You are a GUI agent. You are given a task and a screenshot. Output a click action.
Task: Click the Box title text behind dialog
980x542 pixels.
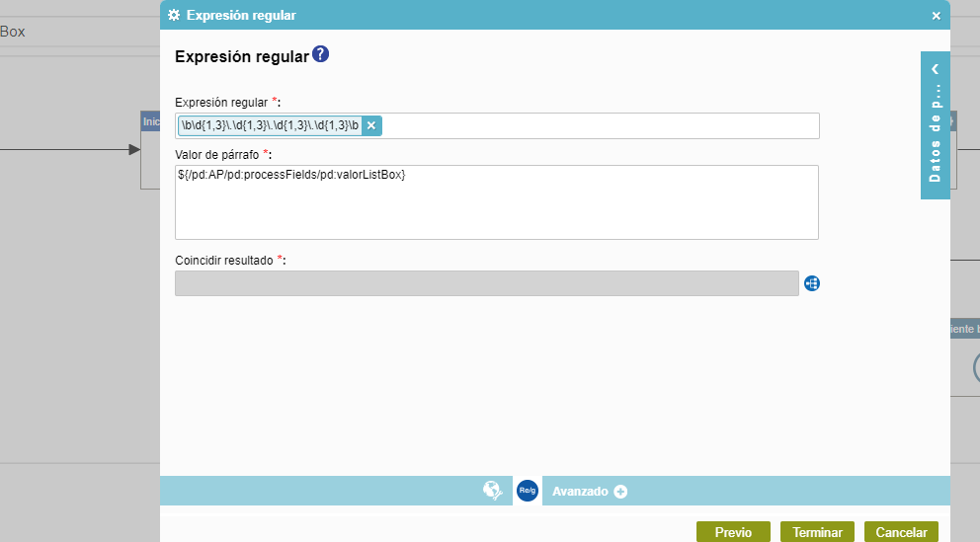coord(13,32)
